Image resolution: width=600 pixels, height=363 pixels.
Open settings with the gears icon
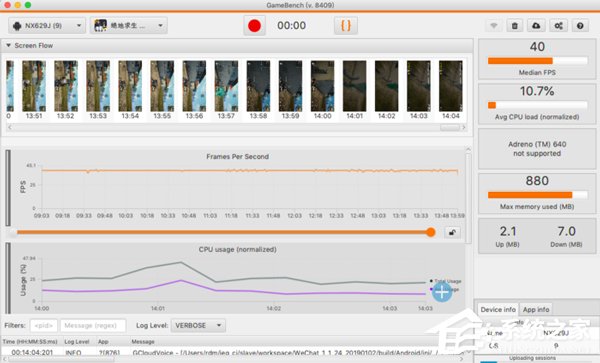(x=558, y=26)
